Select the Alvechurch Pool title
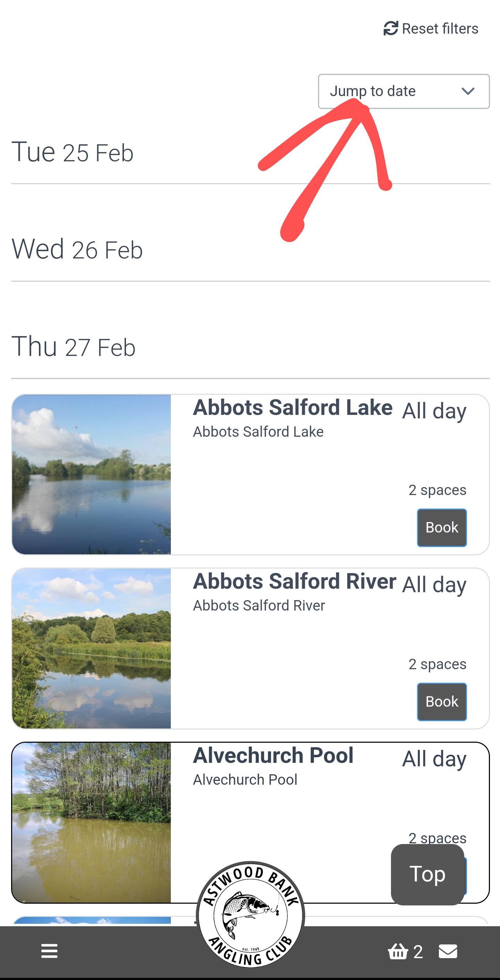 [273, 755]
